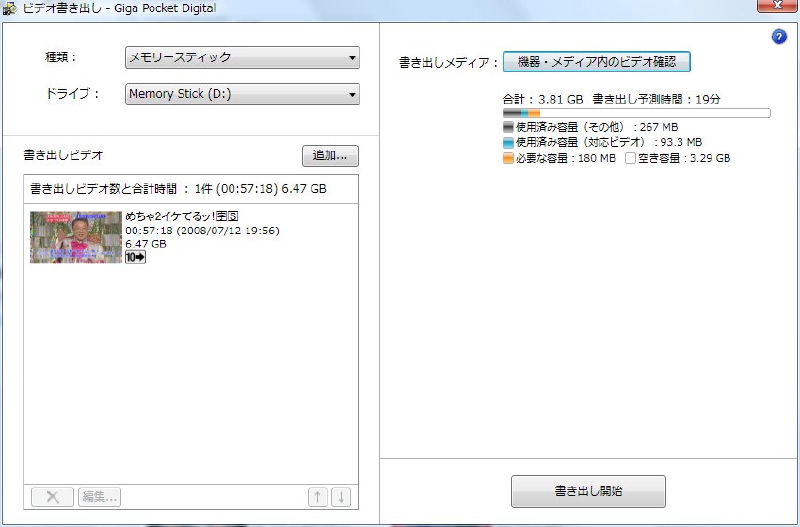800x527 pixels.
Task: Click the 書き出しメディア： label
Action: (448, 63)
